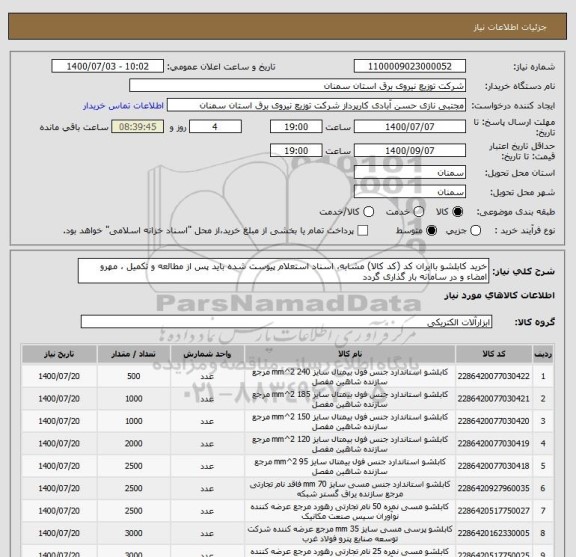Open اطلاعات تماس خریدار link
This screenshot has height=557, width=576.
[123, 106]
